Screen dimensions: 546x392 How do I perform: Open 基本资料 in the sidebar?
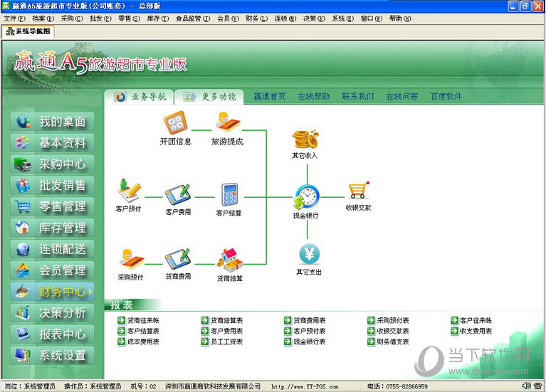(52, 143)
